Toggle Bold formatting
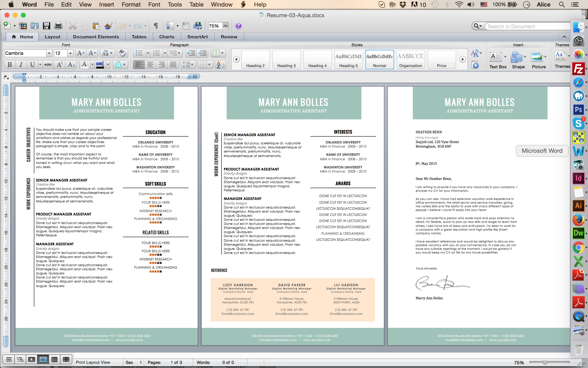 coord(10,64)
